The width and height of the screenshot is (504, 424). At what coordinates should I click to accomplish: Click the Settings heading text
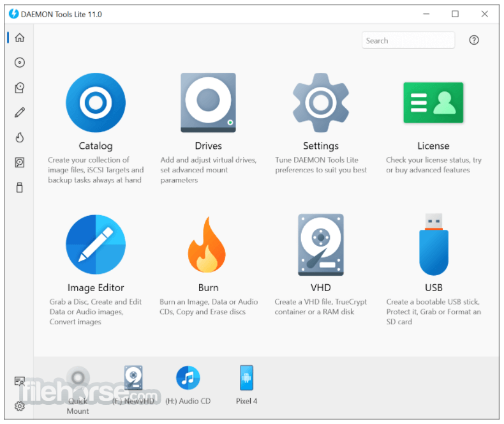coord(321,146)
